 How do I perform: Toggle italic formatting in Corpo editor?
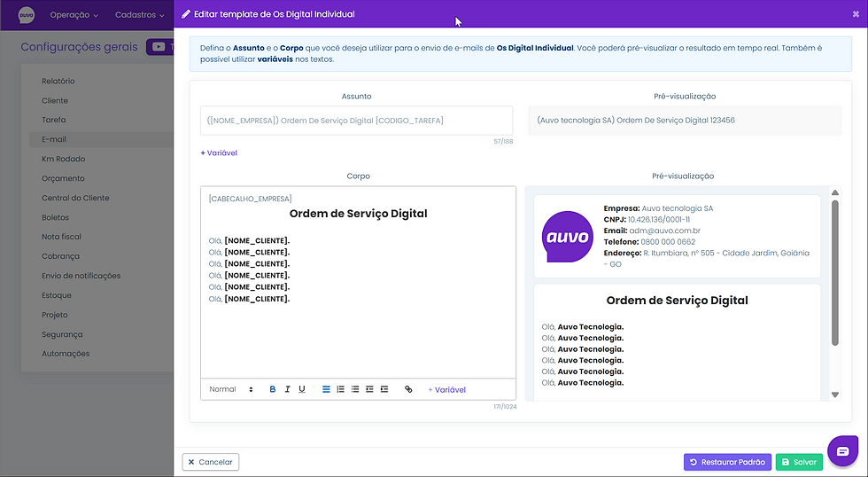287,389
